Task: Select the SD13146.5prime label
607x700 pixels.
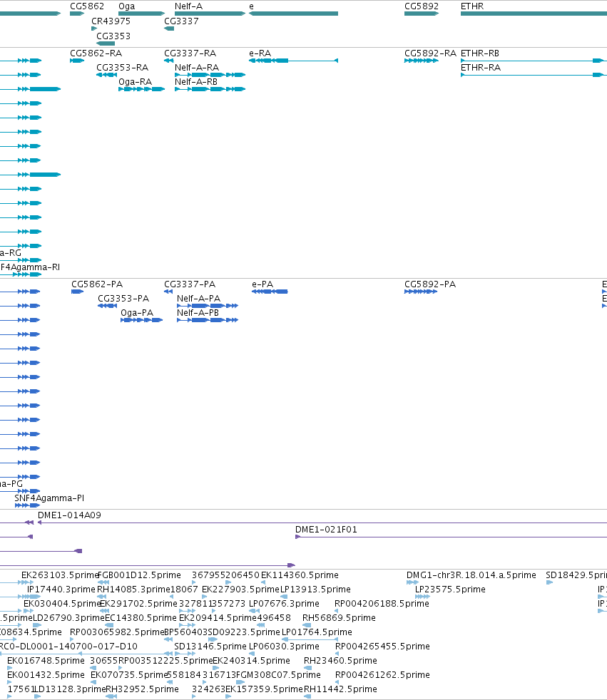Action: point(210,647)
